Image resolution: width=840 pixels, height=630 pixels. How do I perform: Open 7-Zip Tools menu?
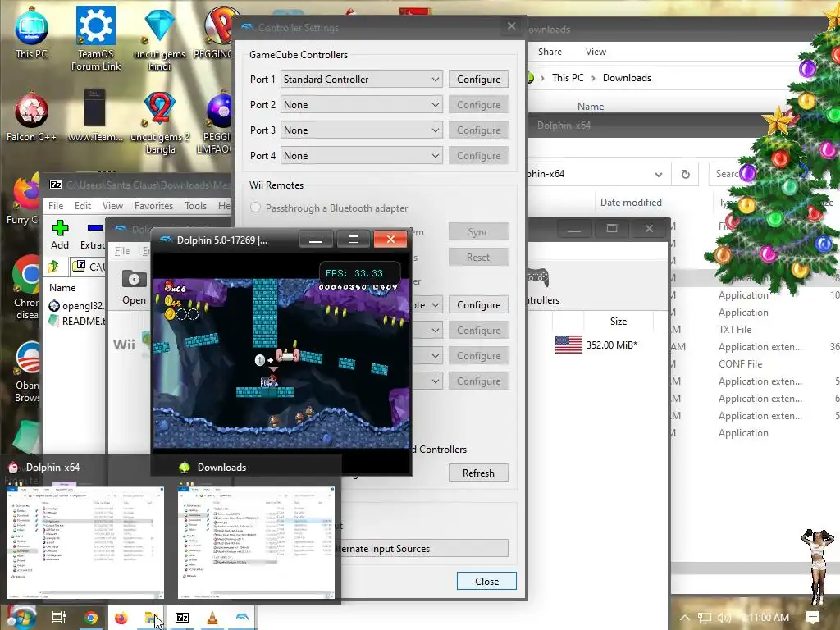pyautogui.click(x=195, y=206)
